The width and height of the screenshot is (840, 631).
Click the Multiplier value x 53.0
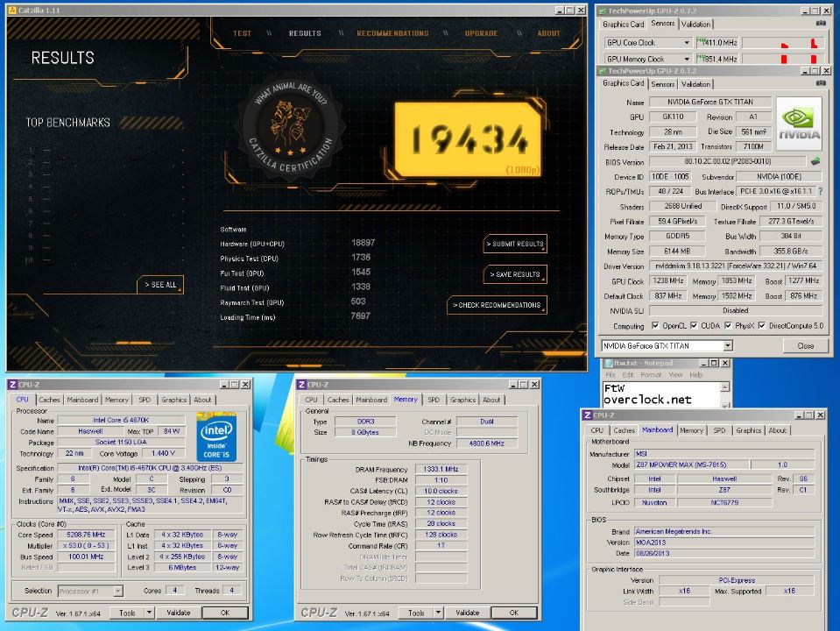(x=86, y=546)
